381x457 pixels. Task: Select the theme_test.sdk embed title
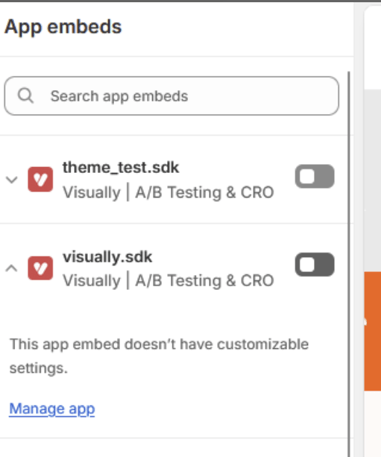coord(121,167)
